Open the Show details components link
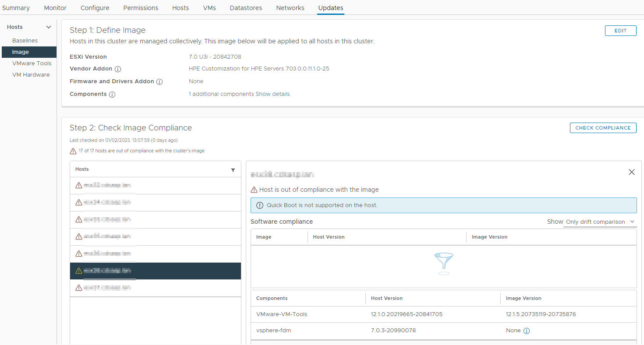 point(272,94)
